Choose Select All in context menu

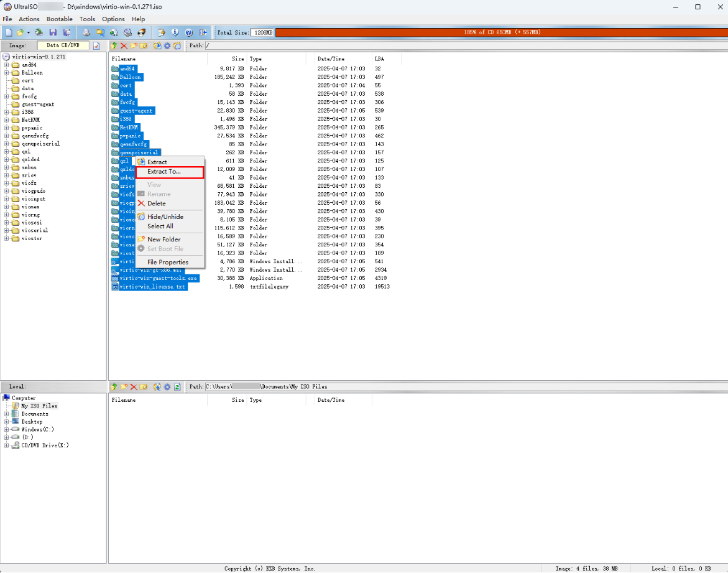pyautogui.click(x=170, y=226)
